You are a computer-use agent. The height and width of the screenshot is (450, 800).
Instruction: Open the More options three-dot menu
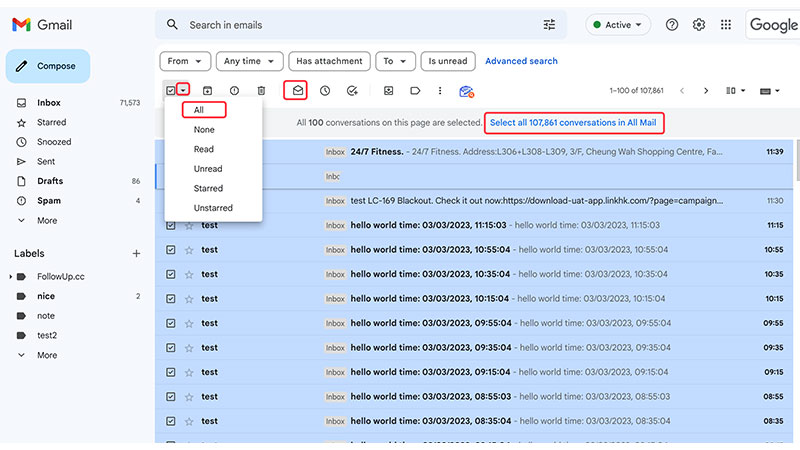(440, 91)
